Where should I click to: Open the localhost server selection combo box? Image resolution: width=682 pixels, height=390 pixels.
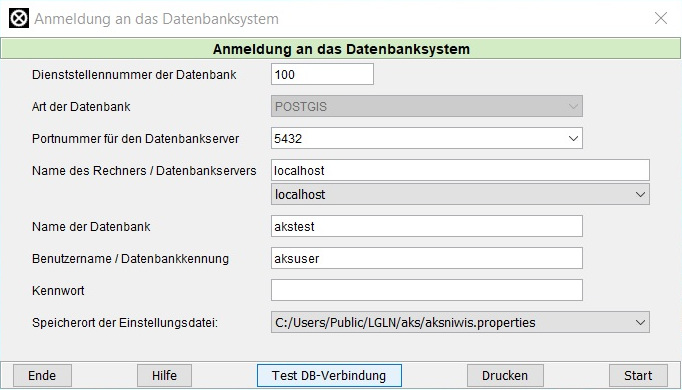tap(460, 194)
